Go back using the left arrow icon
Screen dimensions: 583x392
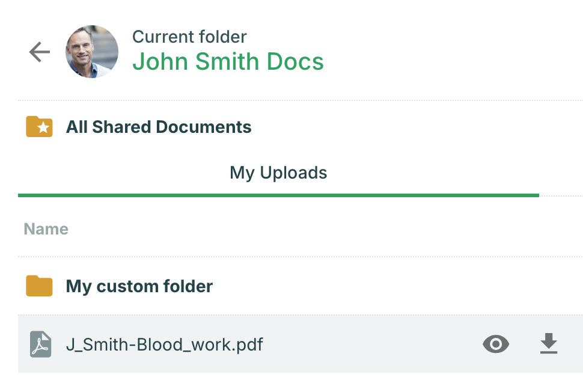click(40, 52)
